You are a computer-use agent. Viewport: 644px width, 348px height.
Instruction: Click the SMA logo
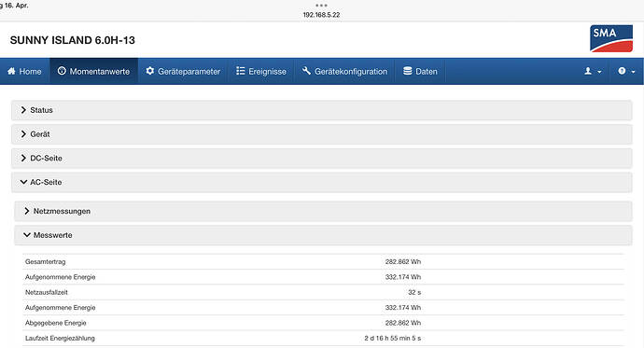(611, 38)
